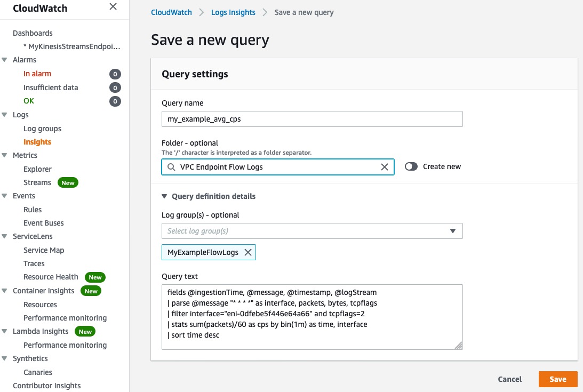
Task: Click the New badge beside Streams
Action: click(68, 182)
